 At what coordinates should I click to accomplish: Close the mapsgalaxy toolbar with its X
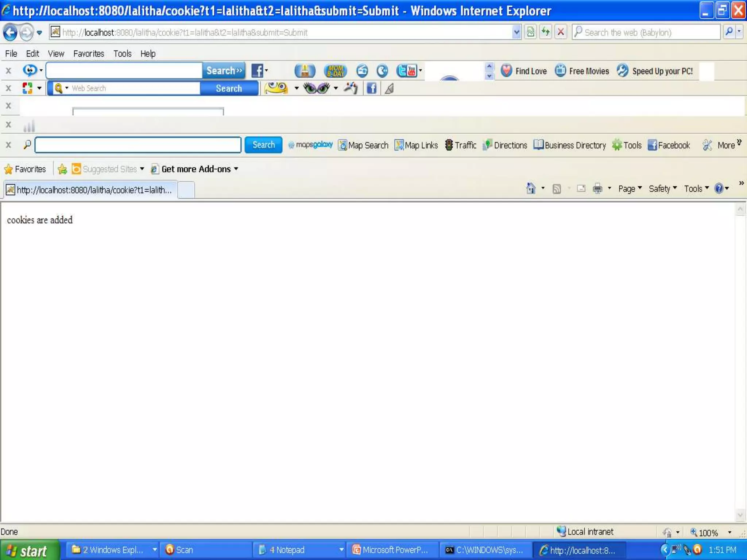click(8, 145)
